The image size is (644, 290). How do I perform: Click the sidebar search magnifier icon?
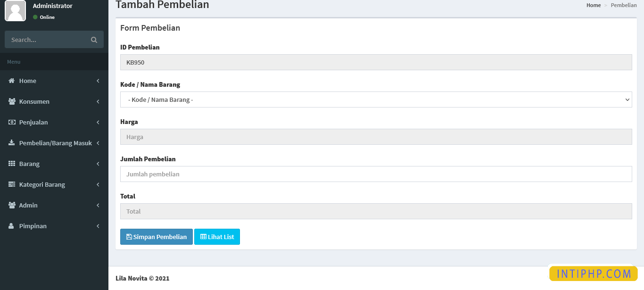[x=94, y=40]
